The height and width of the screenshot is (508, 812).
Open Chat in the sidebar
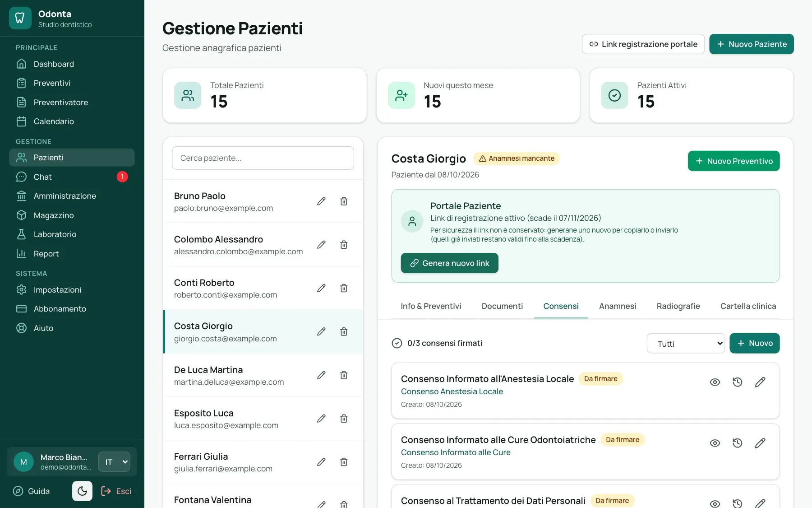pyautogui.click(x=72, y=177)
